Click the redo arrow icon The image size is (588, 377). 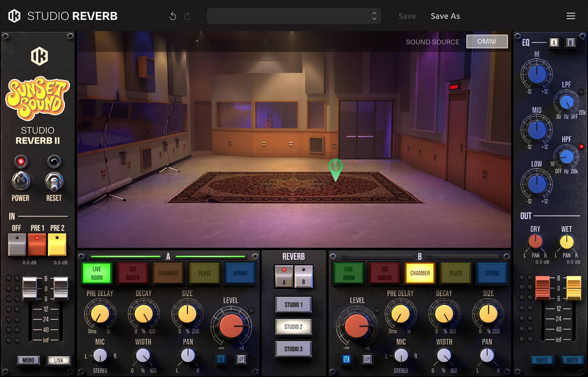(187, 16)
